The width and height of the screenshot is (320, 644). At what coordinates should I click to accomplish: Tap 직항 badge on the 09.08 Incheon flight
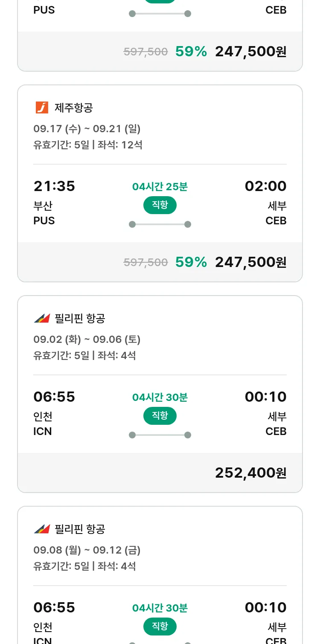coord(160,627)
